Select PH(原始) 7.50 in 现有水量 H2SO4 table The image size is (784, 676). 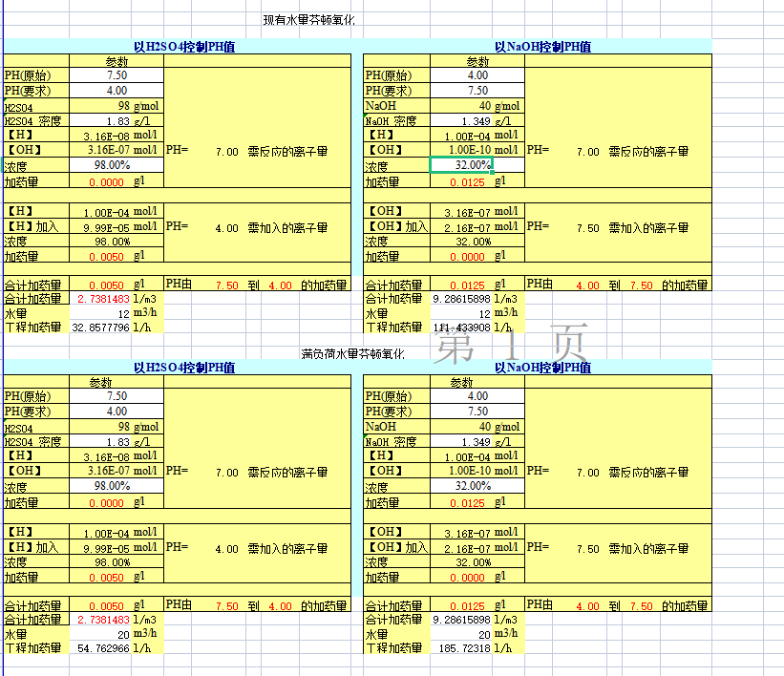[117, 75]
